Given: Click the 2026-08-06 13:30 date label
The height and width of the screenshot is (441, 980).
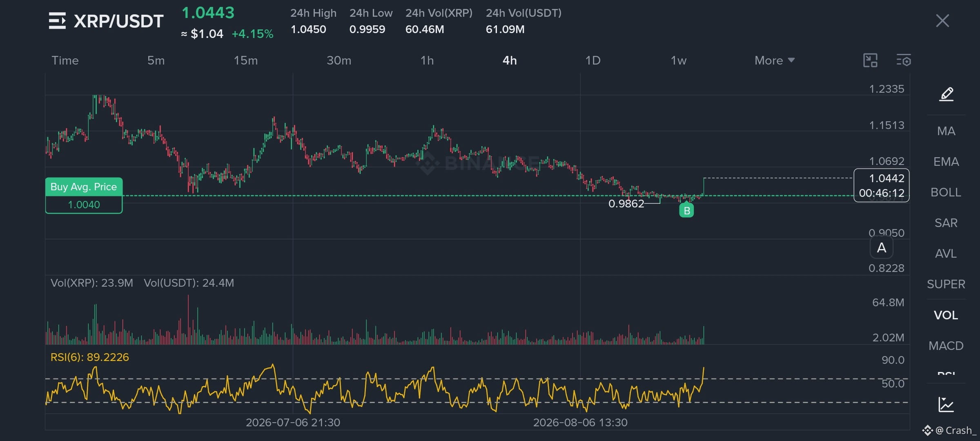Looking at the screenshot, I should point(580,423).
